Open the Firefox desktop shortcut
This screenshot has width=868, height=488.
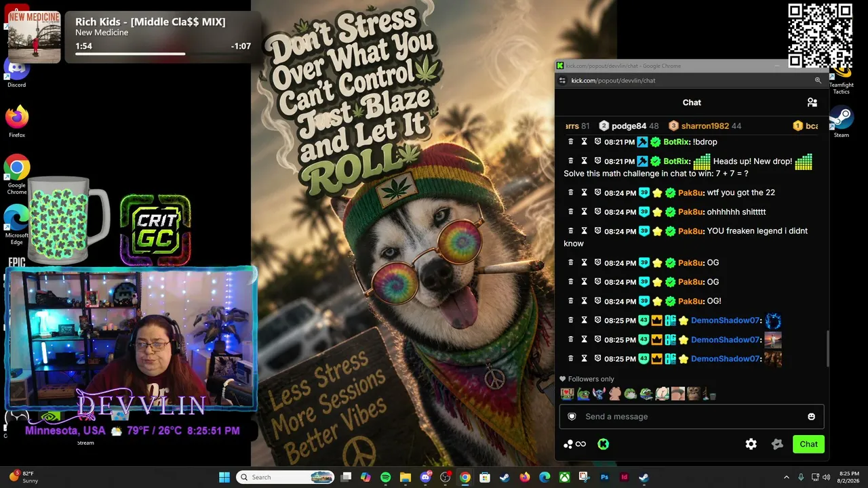coord(16,121)
